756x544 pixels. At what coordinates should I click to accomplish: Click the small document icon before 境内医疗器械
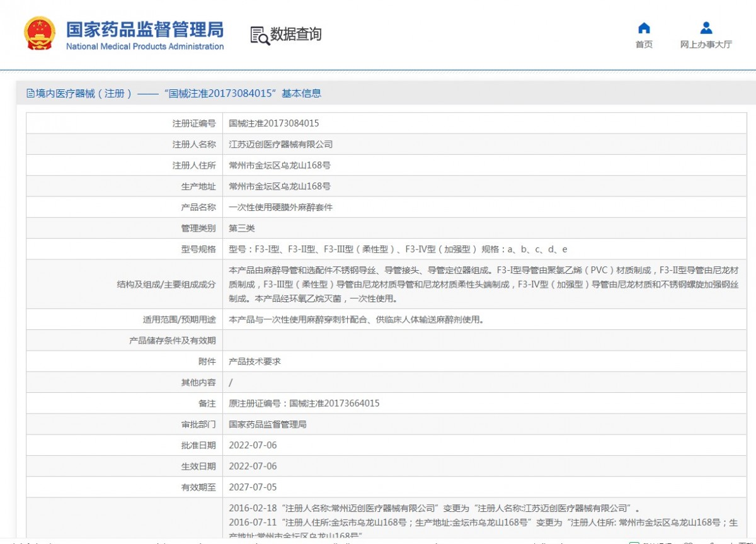click(30, 94)
